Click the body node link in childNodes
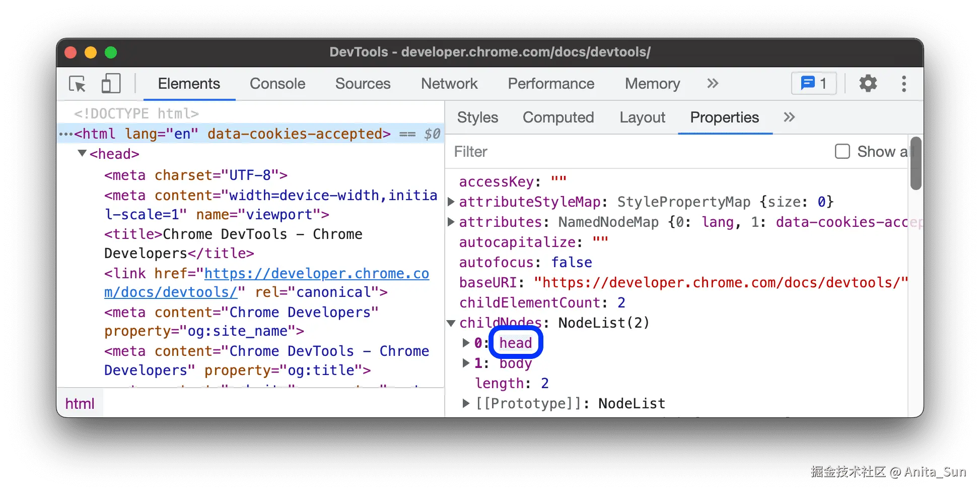This screenshot has height=492, width=980. pos(516,363)
